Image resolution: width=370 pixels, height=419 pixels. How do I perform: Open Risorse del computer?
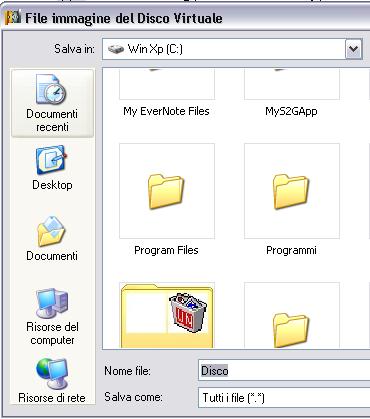(52, 317)
